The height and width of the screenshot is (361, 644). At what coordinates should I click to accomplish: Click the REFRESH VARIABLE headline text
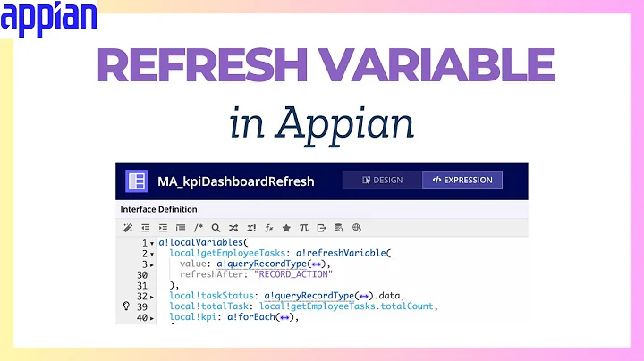click(x=326, y=65)
